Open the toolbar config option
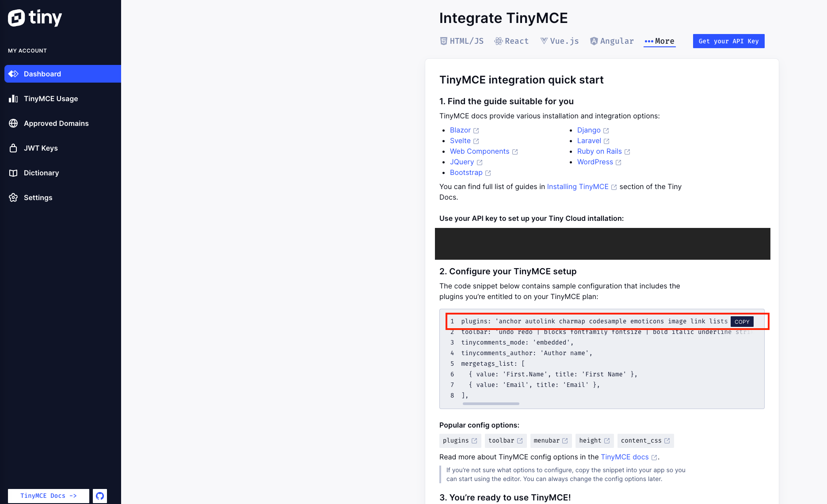The height and width of the screenshot is (504, 827). (x=506, y=441)
